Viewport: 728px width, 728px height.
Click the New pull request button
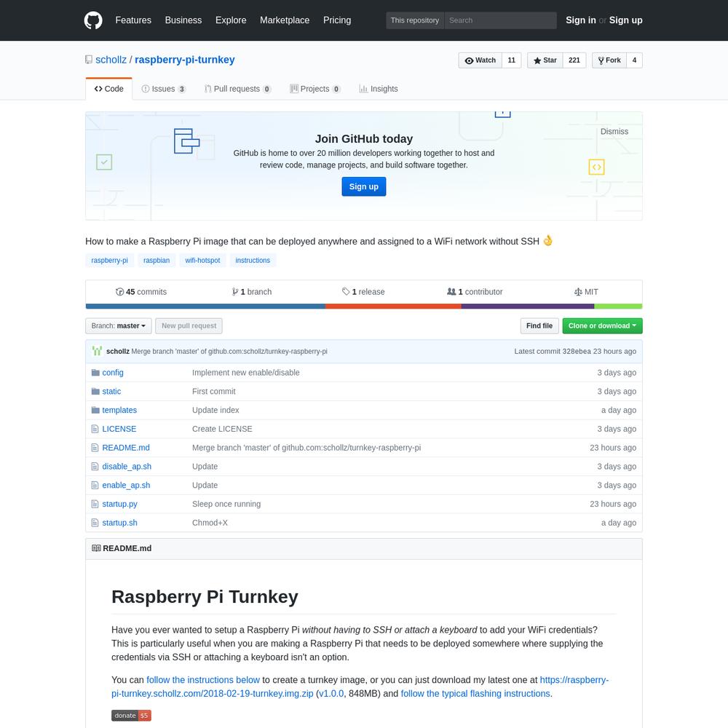point(189,326)
